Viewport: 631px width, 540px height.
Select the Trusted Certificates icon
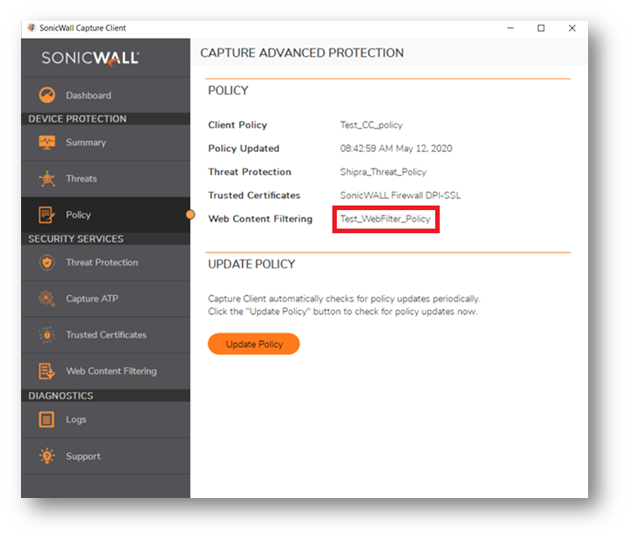[46, 335]
